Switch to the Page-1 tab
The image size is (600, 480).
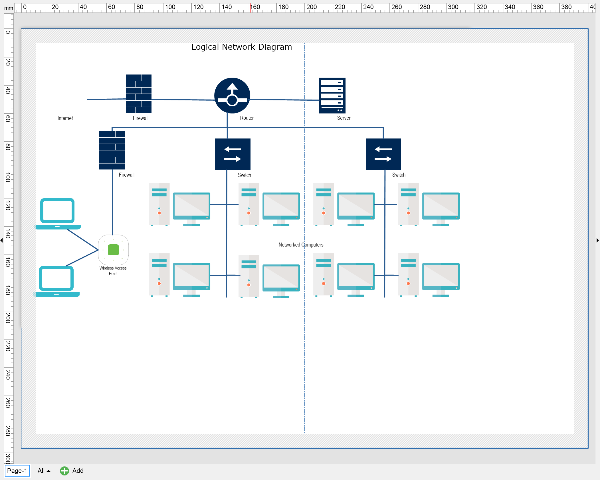click(17, 470)
